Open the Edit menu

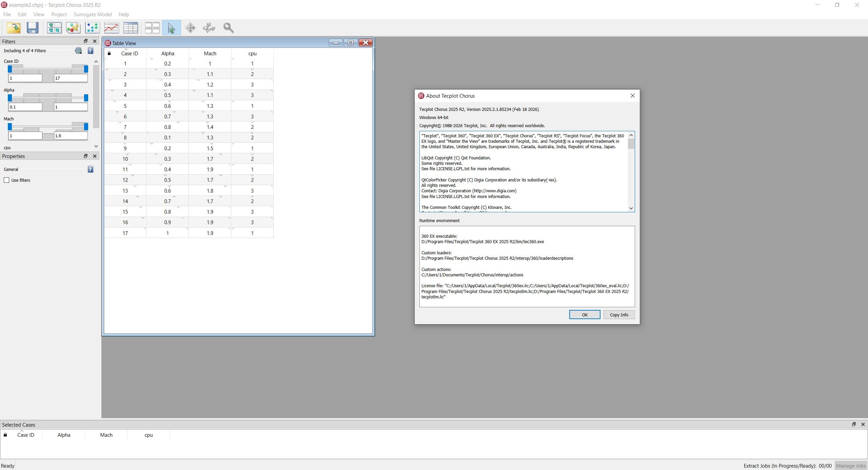(22, 15)
